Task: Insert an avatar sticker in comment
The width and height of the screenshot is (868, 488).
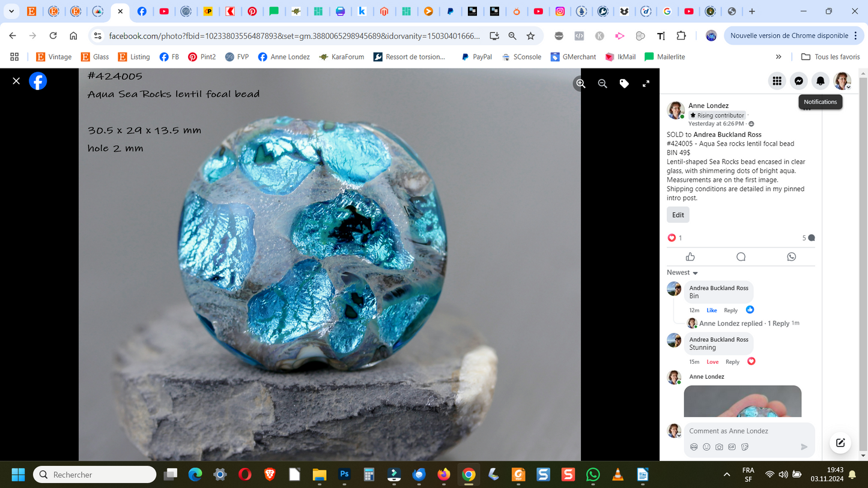Action: [x=694, y=447]
